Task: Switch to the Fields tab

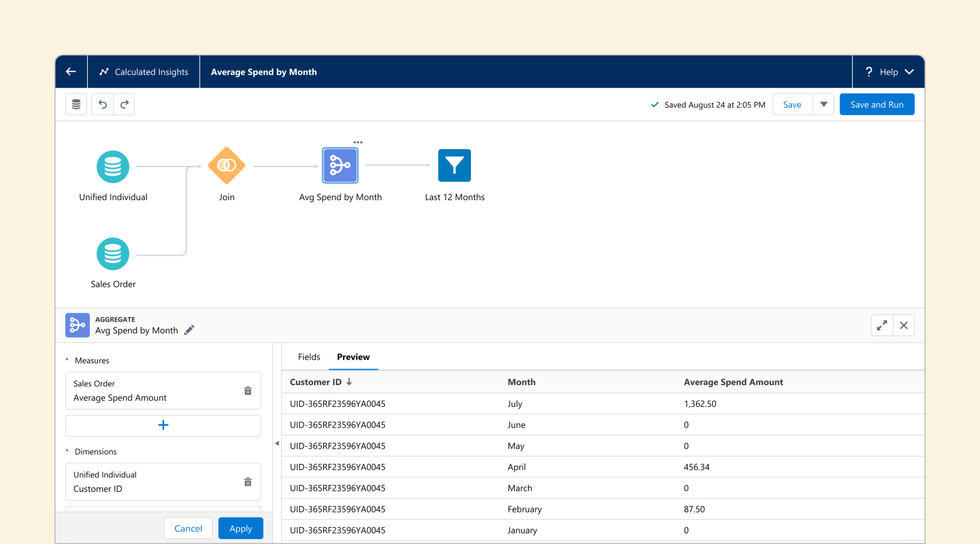Action: point(309,357)
